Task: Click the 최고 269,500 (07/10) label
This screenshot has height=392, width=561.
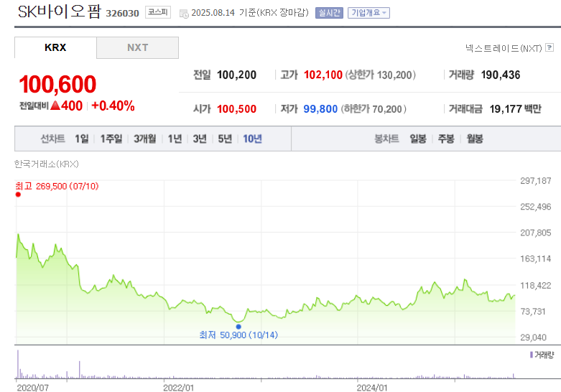Action: tap(57, 186)
